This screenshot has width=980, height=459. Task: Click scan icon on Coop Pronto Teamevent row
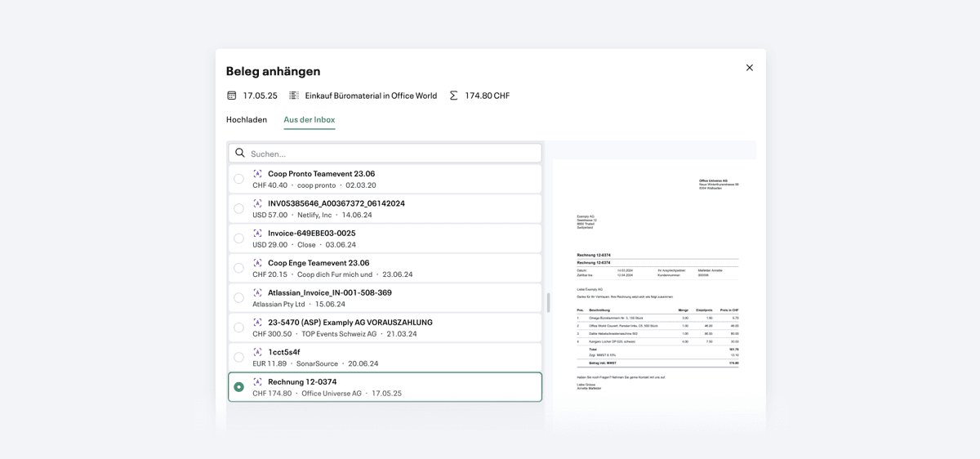(258, 174)
